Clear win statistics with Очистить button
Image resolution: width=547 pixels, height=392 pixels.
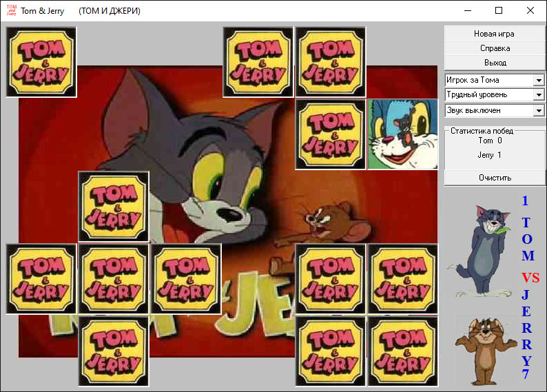[495, 178]
